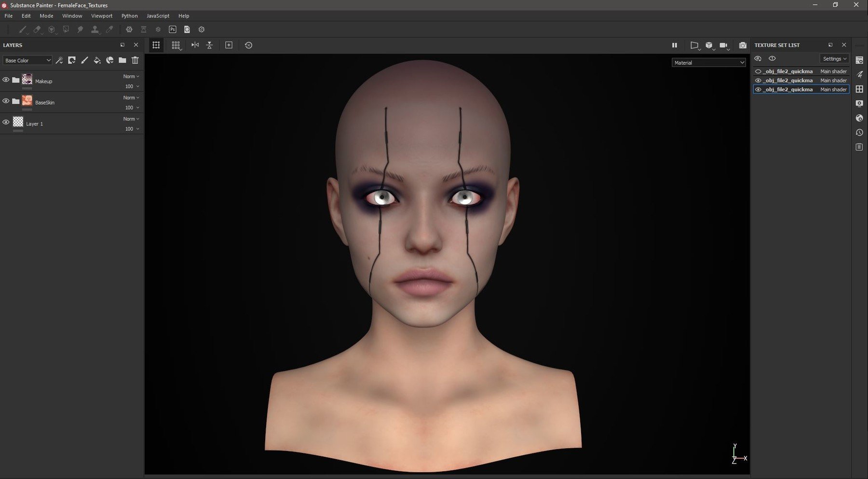Open the Viewport menu
Screen dimensions: 868x479
(x=102, y=16)
